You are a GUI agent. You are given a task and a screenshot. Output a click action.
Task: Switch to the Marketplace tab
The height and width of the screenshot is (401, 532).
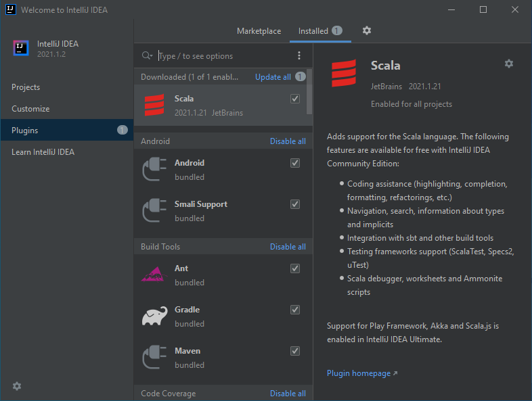pyautogui.click(x=259, y=31)
